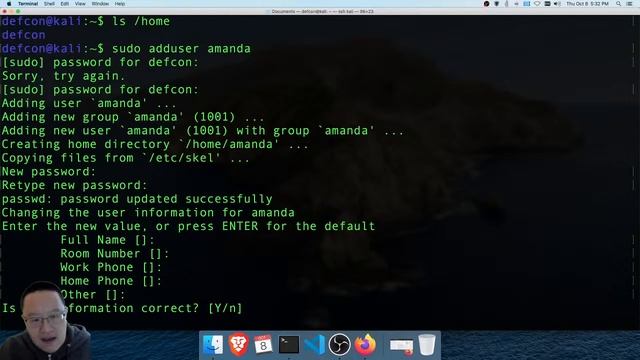Click the 'ls /home' command text
Screen dimensions: 640x360
(x=141, y=21)
